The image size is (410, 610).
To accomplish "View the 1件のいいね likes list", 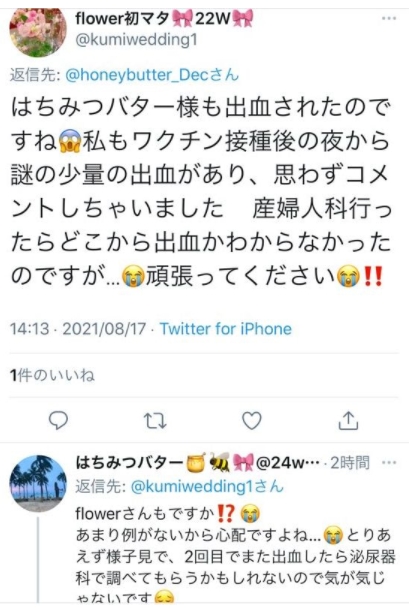I will click(52, 375).
